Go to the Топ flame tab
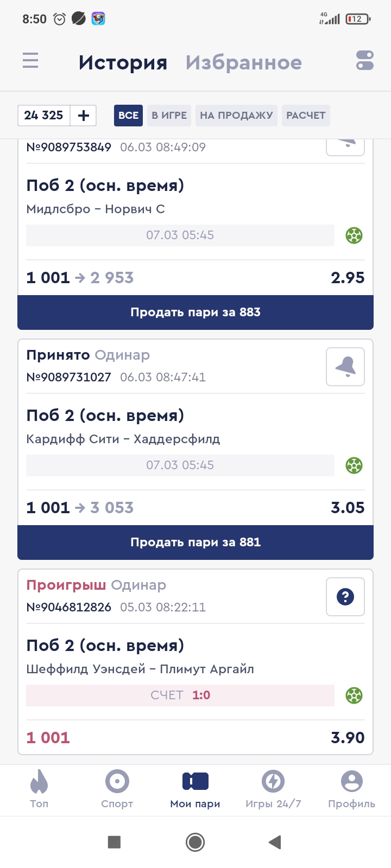The image size is (391, 868). coord(39,789)
